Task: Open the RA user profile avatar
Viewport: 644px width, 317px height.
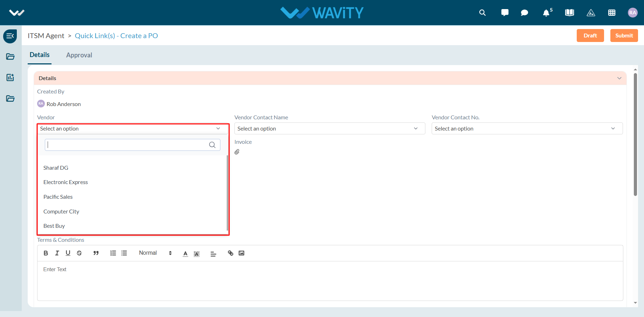Action: pos(632,13)
